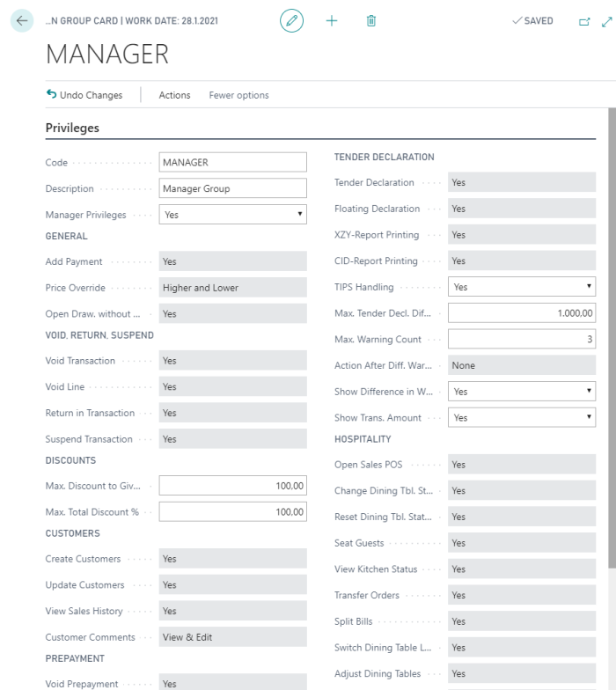
Task: Delete the record with the trash icon
Action: (x=371, y=21)
